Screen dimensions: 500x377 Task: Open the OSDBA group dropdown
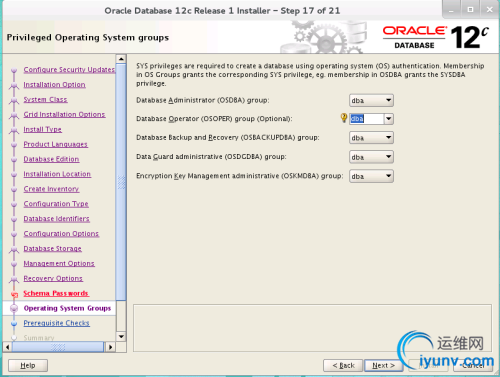coord(371,100)
